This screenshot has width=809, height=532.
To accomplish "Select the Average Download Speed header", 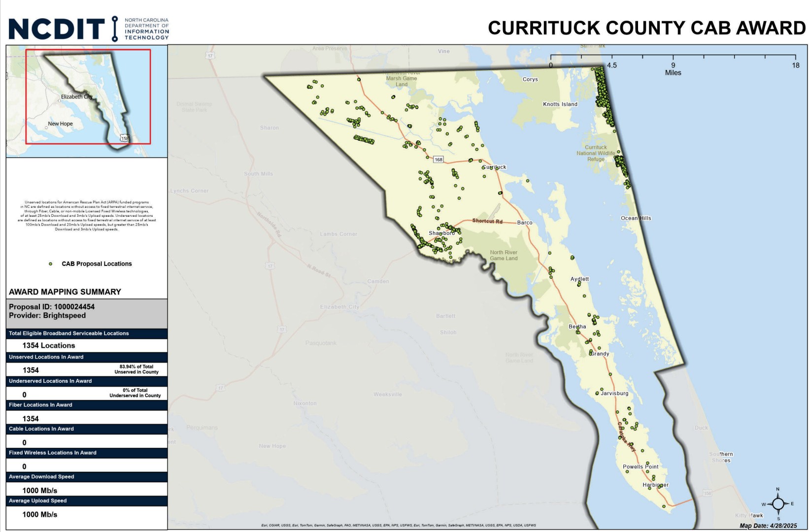I will [x=41, y=477].
